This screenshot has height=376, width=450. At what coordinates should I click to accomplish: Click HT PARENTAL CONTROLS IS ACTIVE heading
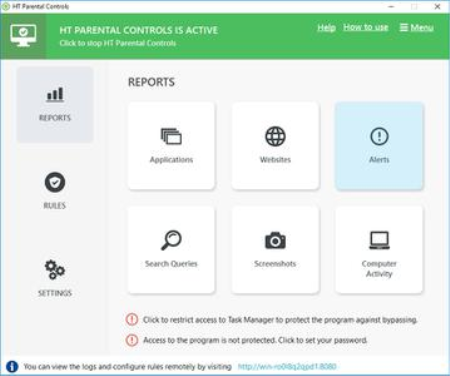click(x=139, y=30)
